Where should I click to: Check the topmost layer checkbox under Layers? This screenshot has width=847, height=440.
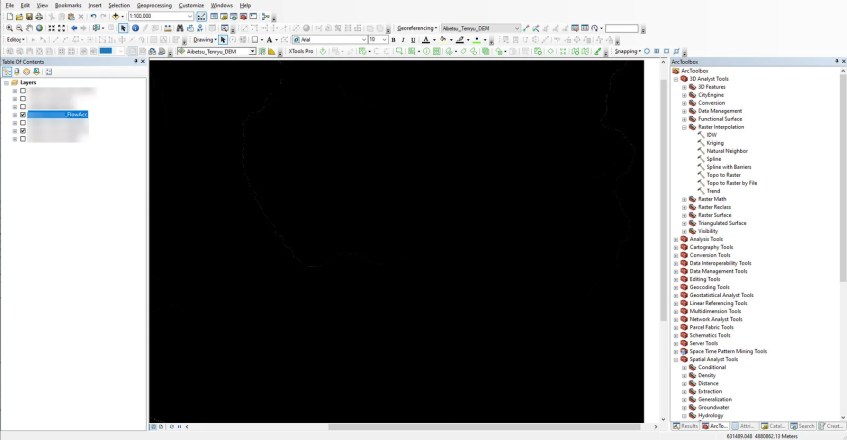pos(23,91)
